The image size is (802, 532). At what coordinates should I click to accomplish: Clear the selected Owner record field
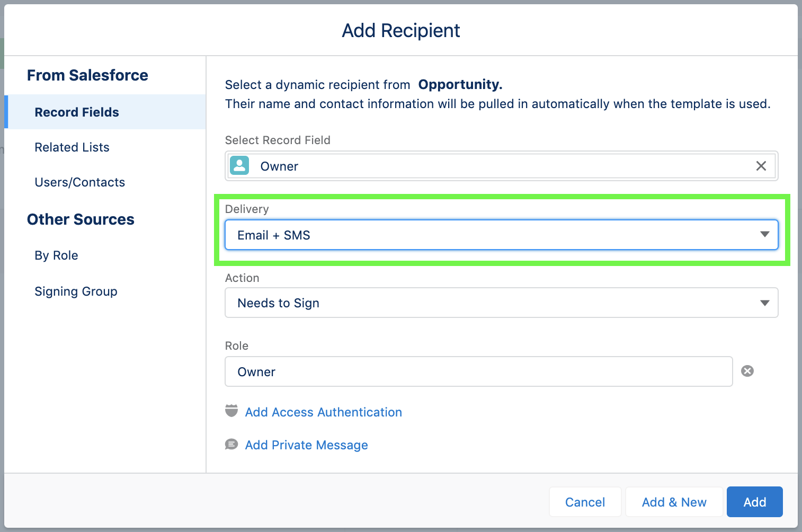(761, 166)
